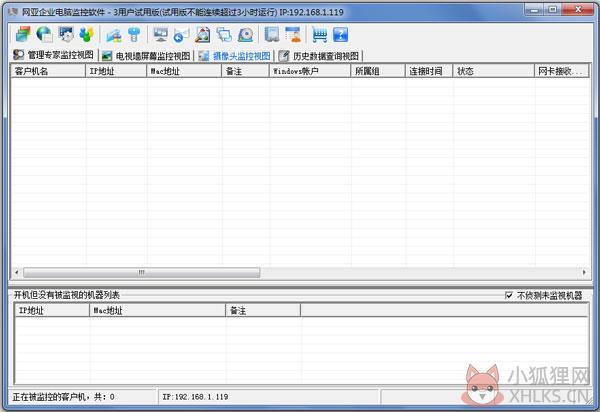Click the 开机但没有被监视的机器列表 label
This screenshot has height=412, width=600.
[67, 295]
